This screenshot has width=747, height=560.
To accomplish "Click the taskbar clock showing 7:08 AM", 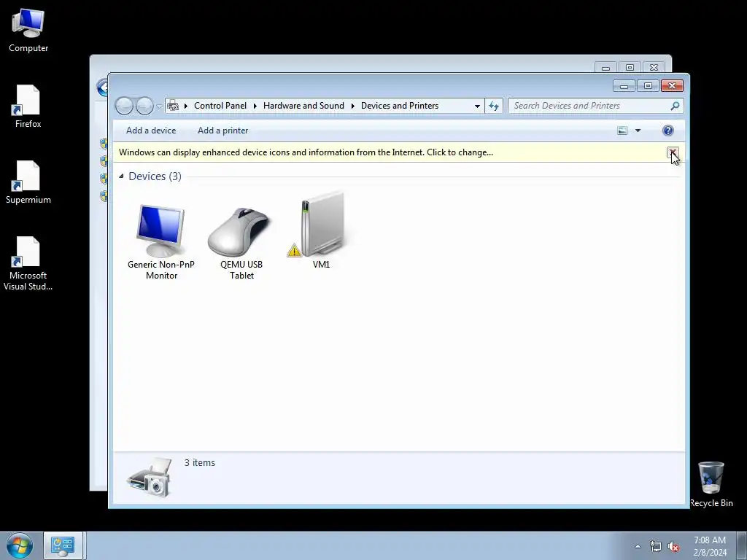I will 710,546.
